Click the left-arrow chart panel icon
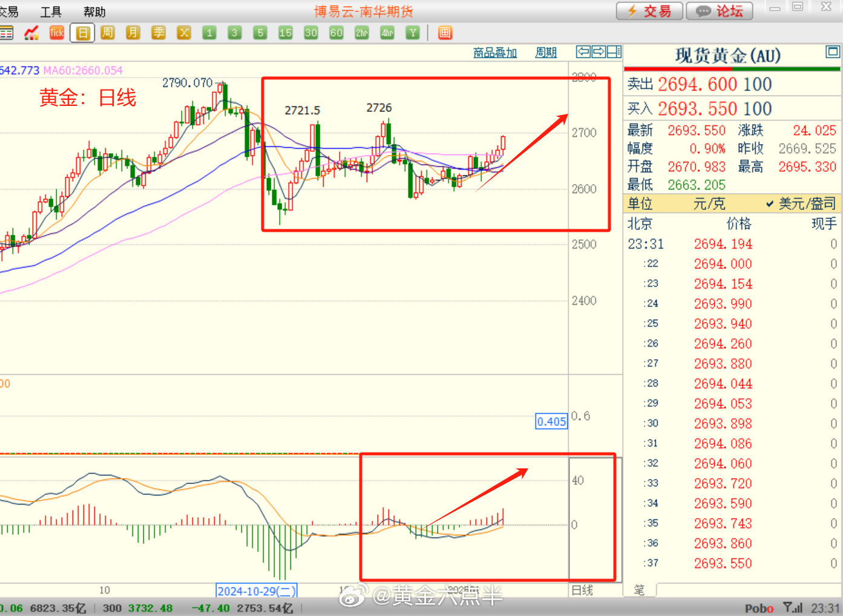This screenshot has height=616, width=843. pos(583,52)
